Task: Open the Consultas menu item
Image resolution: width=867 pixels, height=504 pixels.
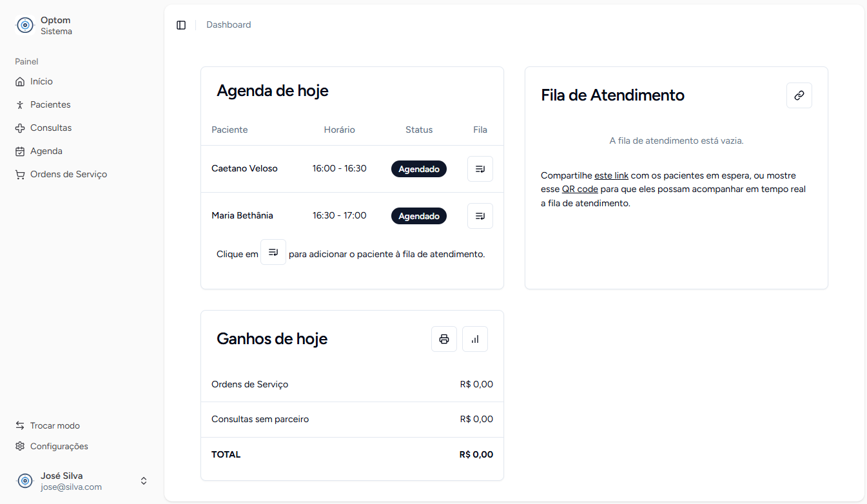Action: click(x=82, y=128)
